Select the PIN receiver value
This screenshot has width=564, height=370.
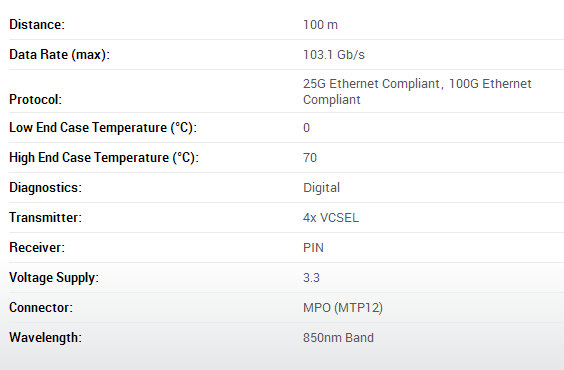point(313,248)
